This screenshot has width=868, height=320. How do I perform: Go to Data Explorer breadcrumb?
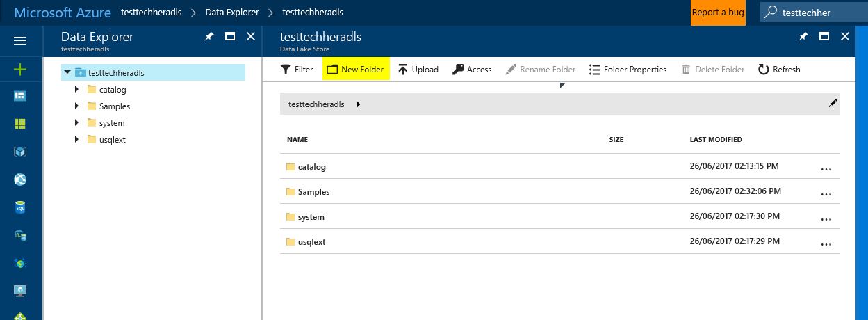[x=232, y=13]
